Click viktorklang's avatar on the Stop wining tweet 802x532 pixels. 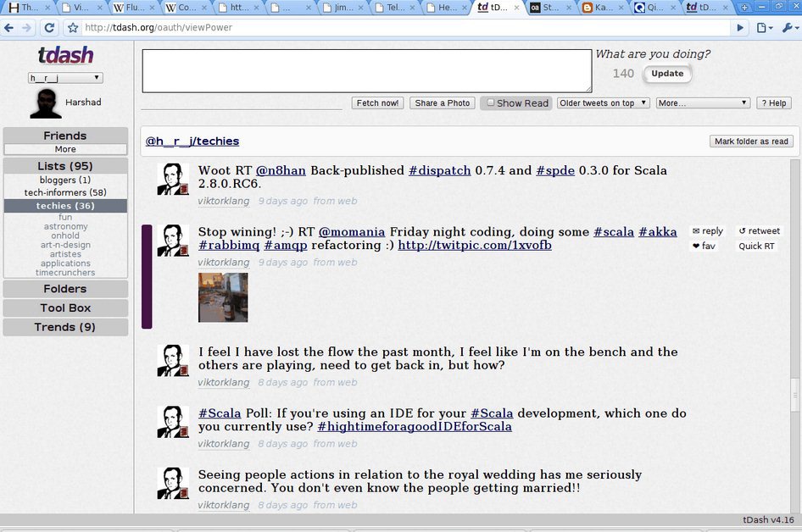173,241
